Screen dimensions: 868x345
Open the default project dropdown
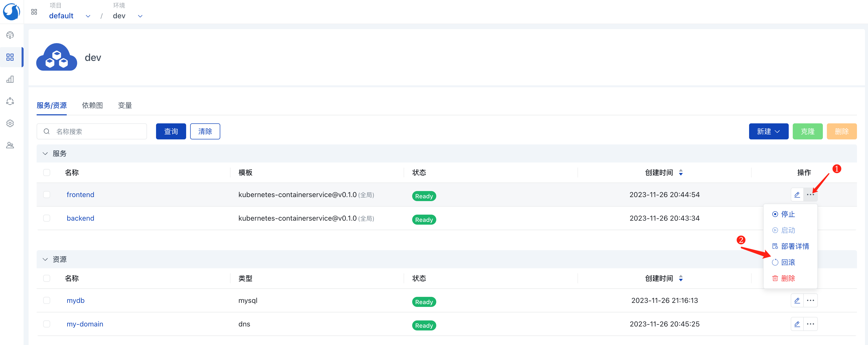(x=70, y=16)
